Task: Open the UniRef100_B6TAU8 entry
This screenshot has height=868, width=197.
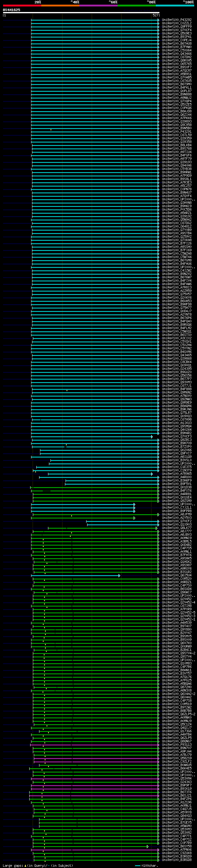Action: (x=176, y=43)
